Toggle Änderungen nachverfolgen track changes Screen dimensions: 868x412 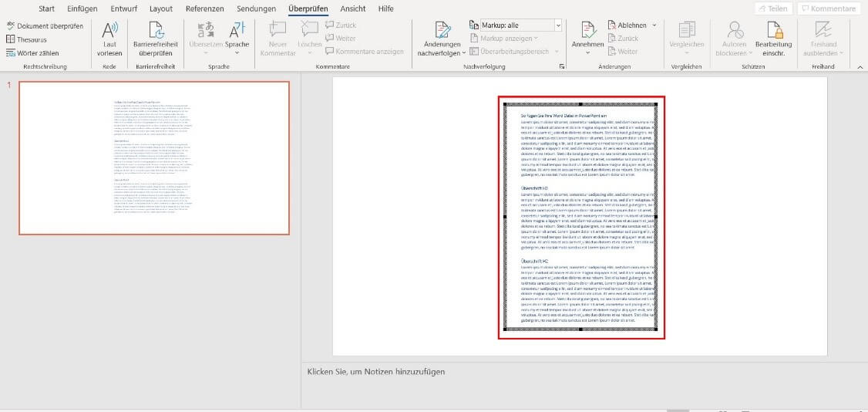tap(442, 39)
